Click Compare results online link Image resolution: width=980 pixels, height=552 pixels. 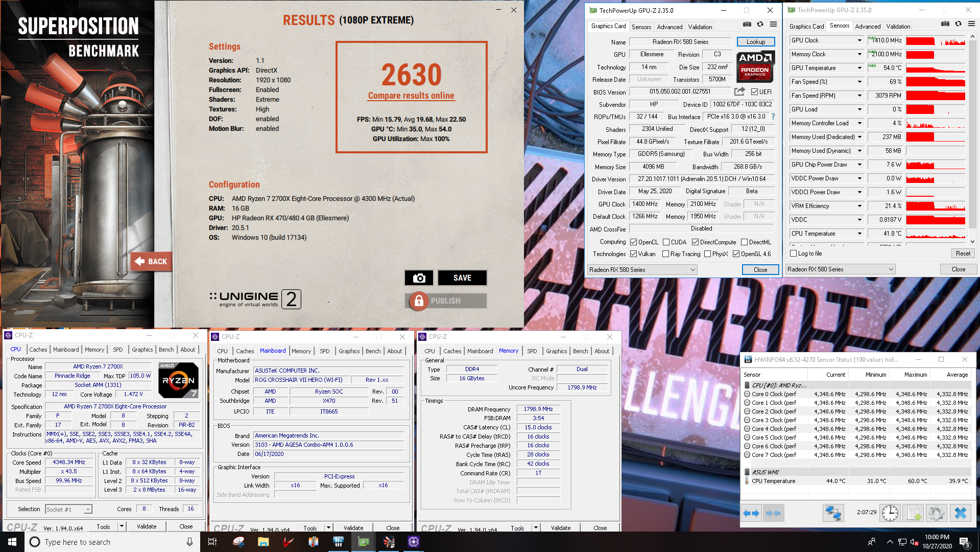(411, 96)
